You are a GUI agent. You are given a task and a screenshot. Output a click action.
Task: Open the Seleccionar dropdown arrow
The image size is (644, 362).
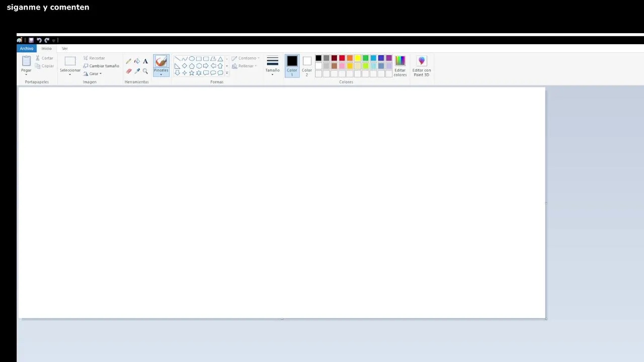tap(70, 75)
